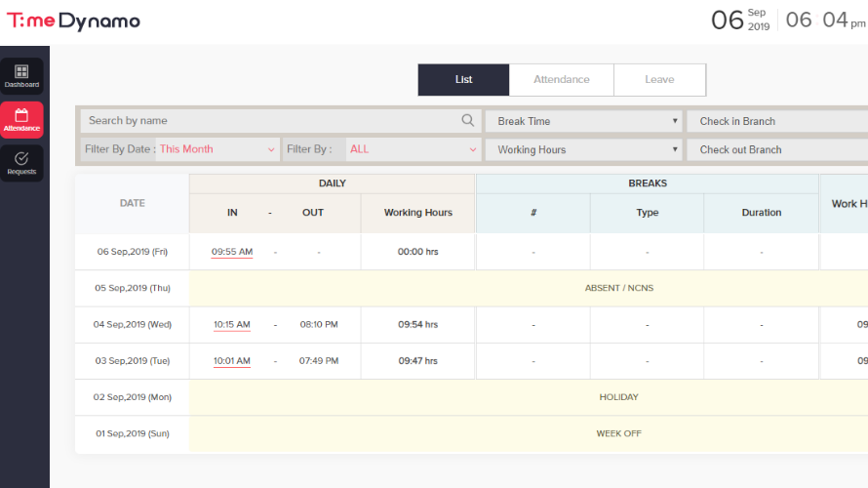The width and height of the screenshot is (868, 488).
Task: Expand the Working Hours dropdown
Action: [583, 149]
